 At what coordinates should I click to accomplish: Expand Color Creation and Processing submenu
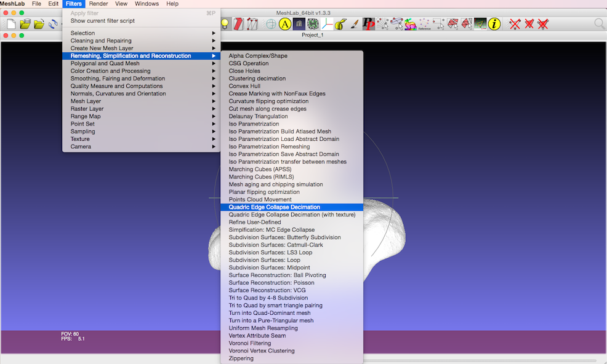click(142, 71)
